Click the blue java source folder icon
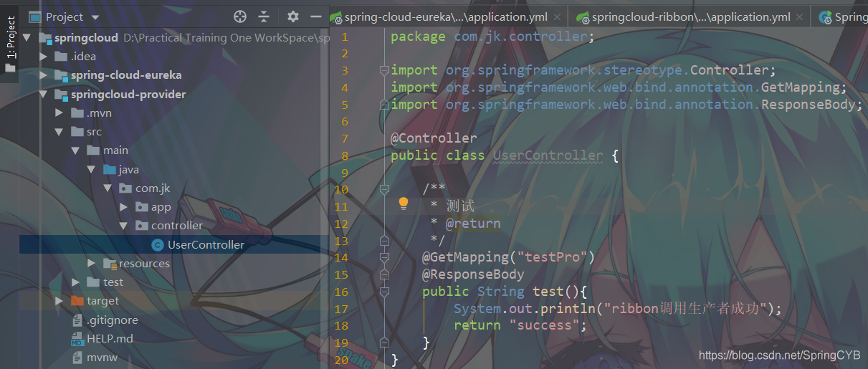 coord(109,170)
